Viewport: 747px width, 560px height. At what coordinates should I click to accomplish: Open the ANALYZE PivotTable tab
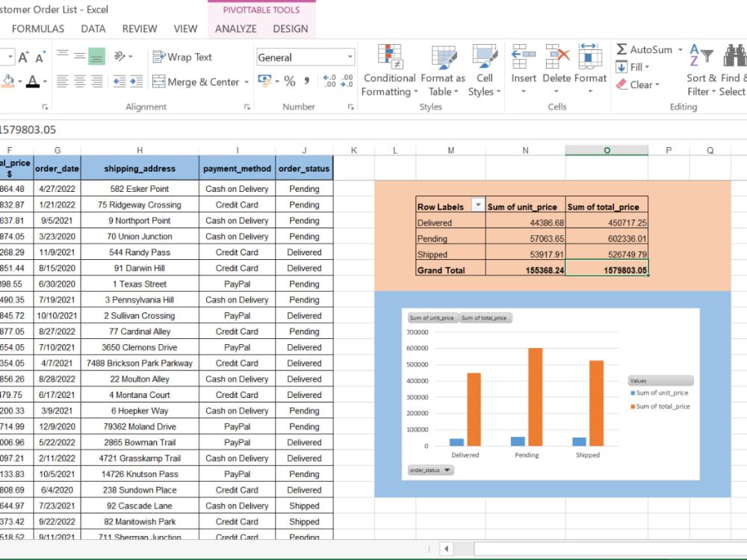[236, 29]
